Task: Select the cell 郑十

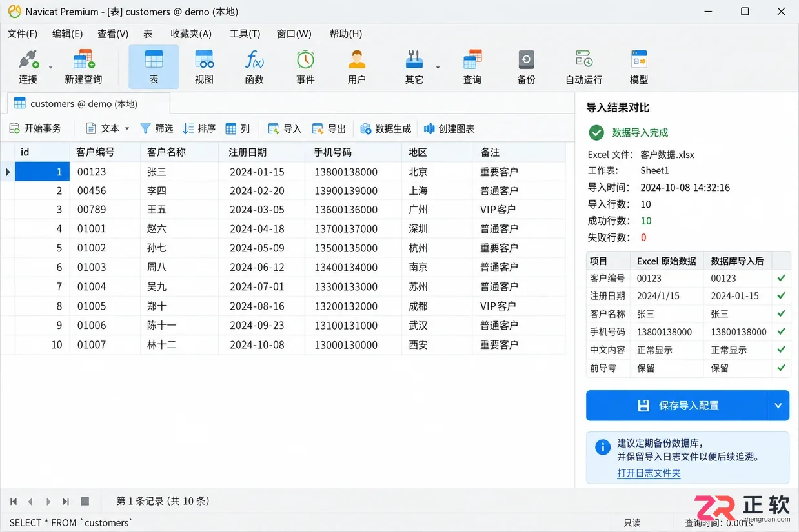Action: coord(179,306)
